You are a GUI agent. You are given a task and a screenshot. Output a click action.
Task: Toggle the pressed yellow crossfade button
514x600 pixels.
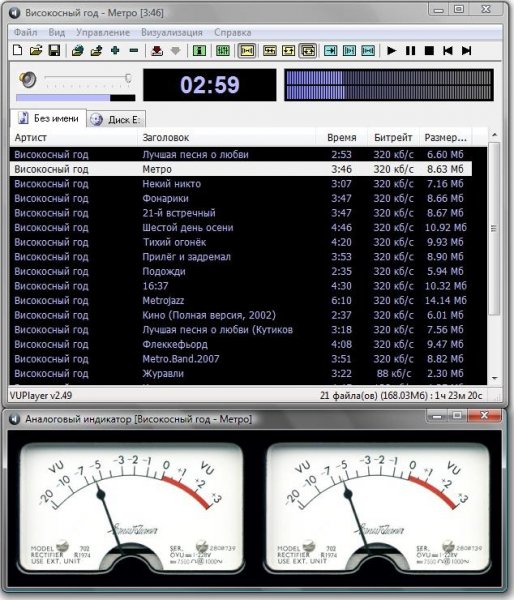[247, 51]
